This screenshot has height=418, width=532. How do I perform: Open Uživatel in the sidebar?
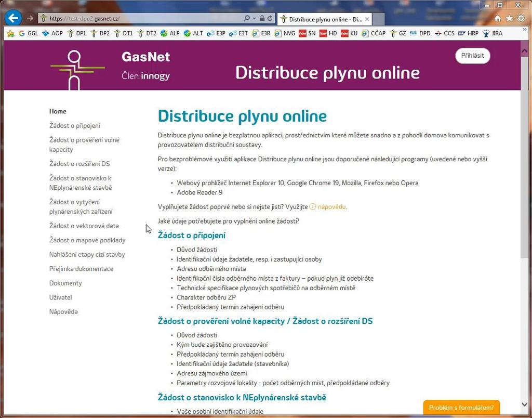[60, 297]
